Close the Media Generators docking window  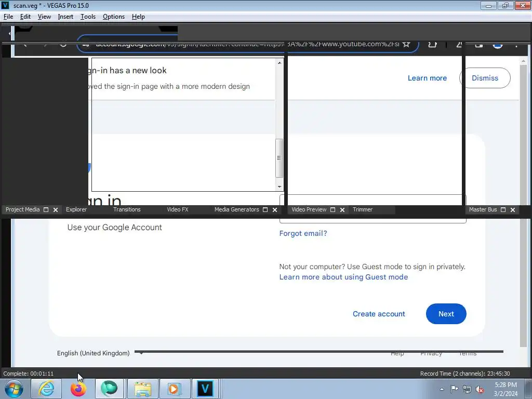tap(275, 210)
